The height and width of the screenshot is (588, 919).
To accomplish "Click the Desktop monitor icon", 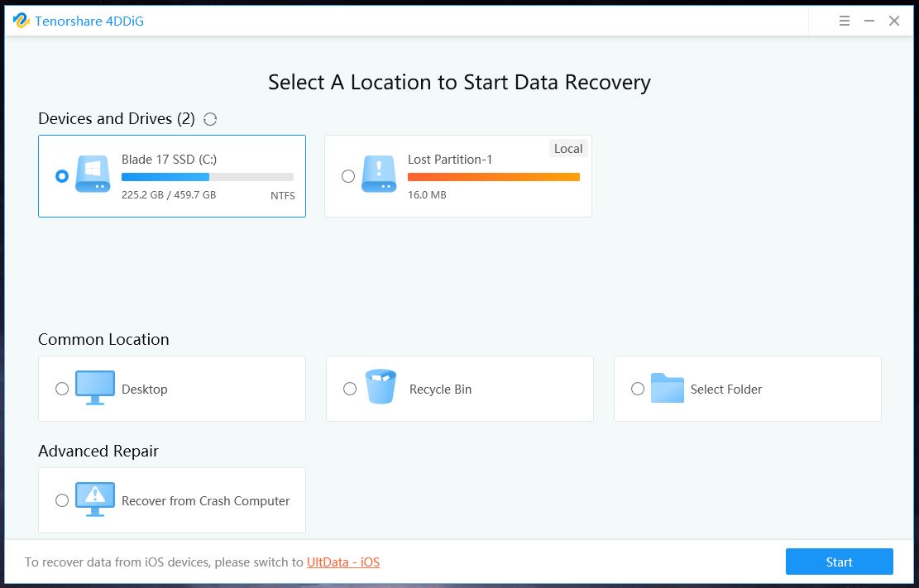I will pyautogui.click(x=95, y=388).
